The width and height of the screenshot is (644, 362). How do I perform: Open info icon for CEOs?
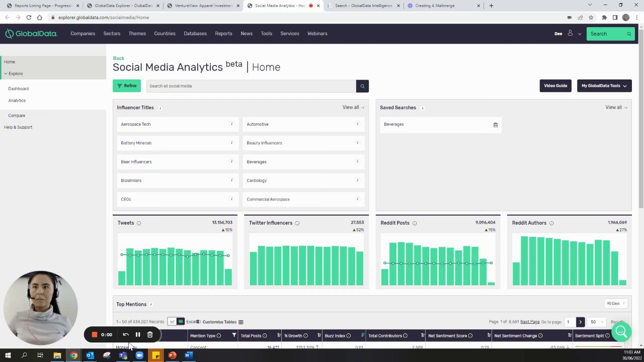pos(231,199)
